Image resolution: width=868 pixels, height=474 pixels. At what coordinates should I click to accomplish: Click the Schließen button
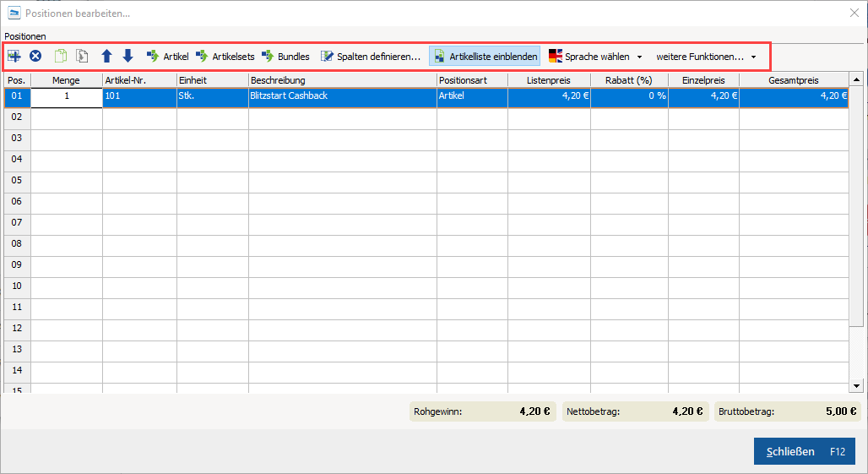tap(805, 451)
